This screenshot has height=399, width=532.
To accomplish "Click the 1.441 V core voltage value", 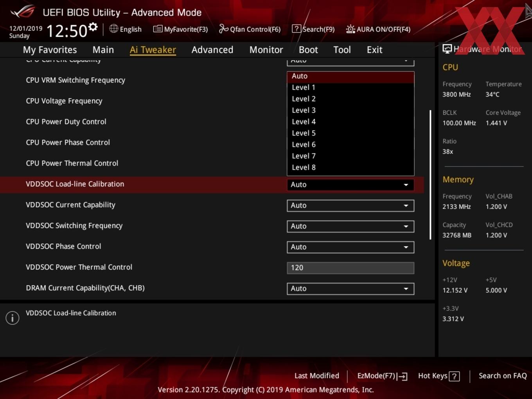I will tap(496, 123).
